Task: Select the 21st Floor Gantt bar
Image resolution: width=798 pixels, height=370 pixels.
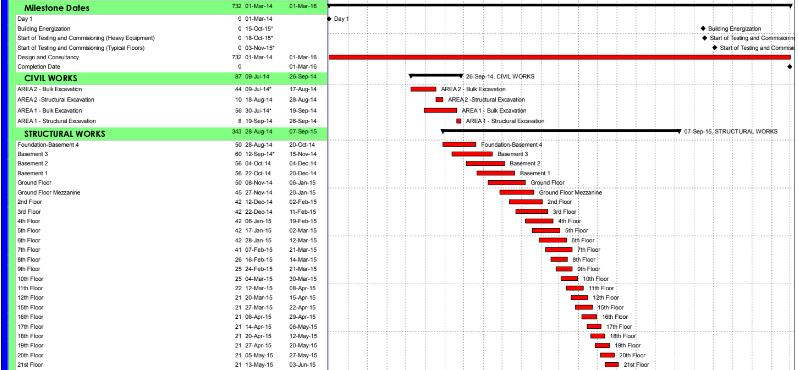Action: tap(612, 364)
